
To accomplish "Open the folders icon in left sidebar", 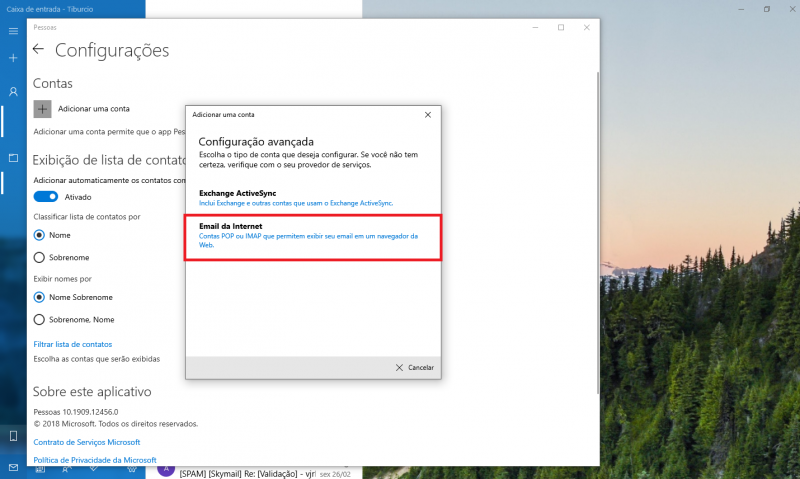I will pos(13,158).
